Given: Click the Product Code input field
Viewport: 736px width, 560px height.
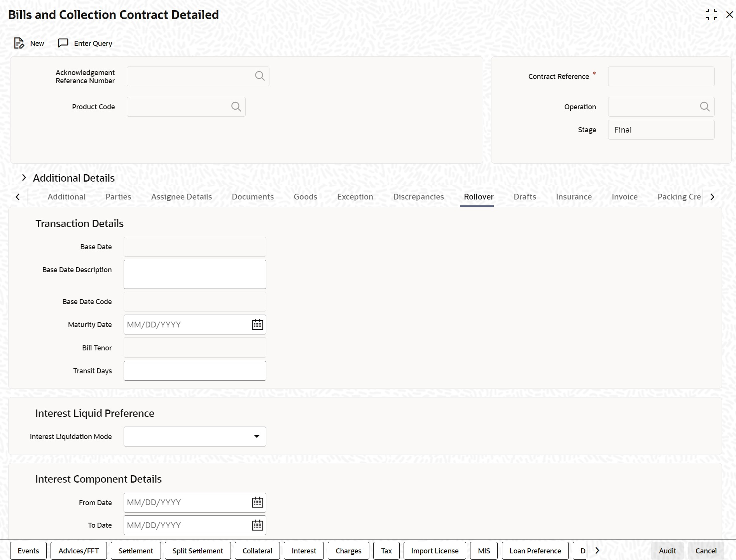Looking at the screenshot, I should pyautogui.click(x=186, y=107).
